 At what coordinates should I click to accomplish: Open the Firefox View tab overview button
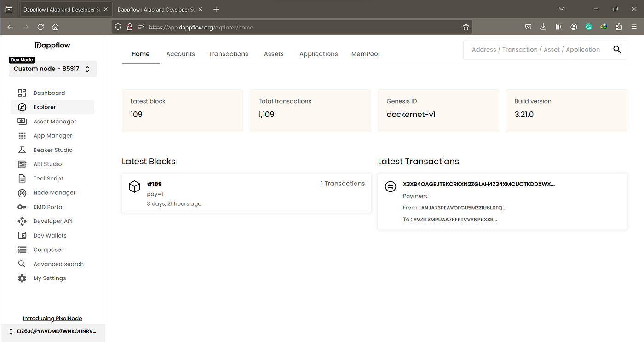(9, 9)
